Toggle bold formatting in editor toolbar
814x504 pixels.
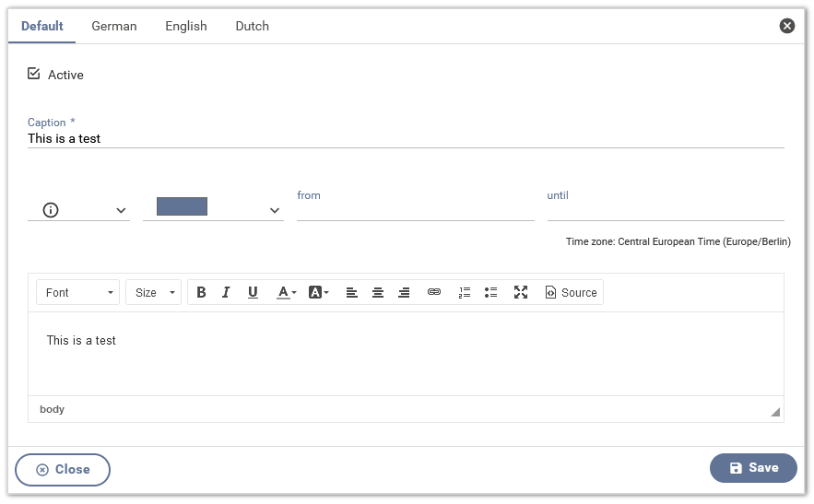202,292
